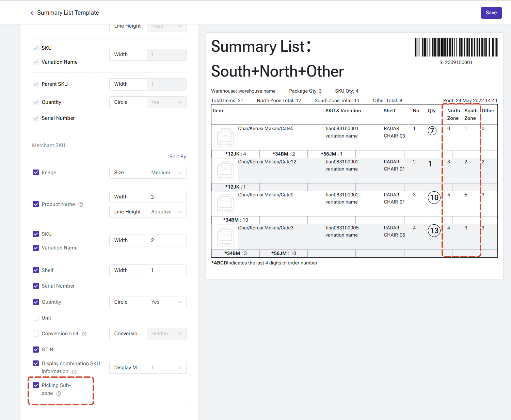The image size is (511, 420).
Task: Uncheck the Product Name checkbox
Action: click(x=36, y=204)
